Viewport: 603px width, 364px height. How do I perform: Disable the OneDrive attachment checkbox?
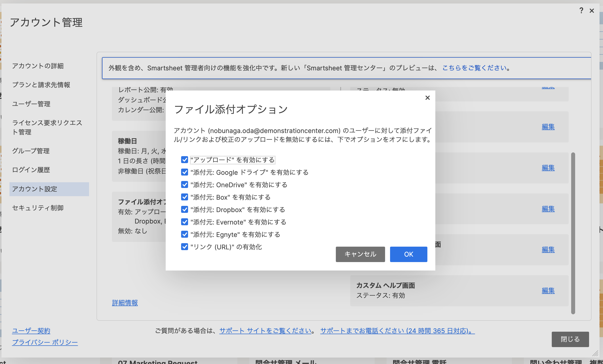click(x=185, y=184)
